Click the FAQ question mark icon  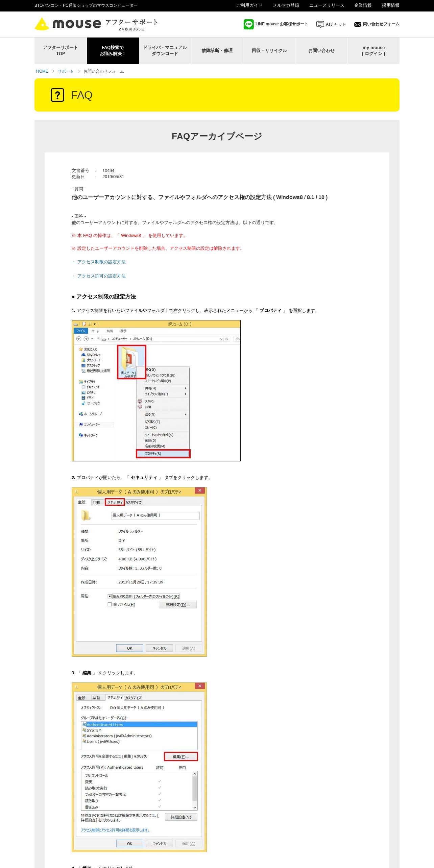(x=57, y=95)
